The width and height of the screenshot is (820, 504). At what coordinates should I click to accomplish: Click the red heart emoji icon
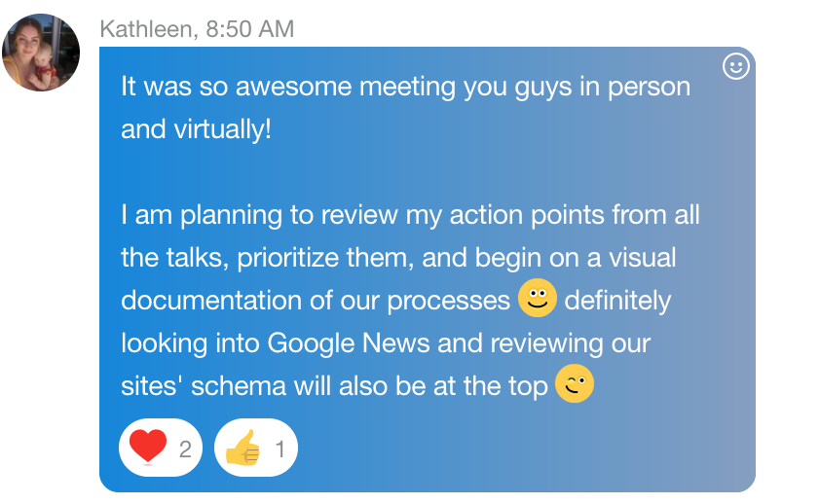click(x=148, y=448)
